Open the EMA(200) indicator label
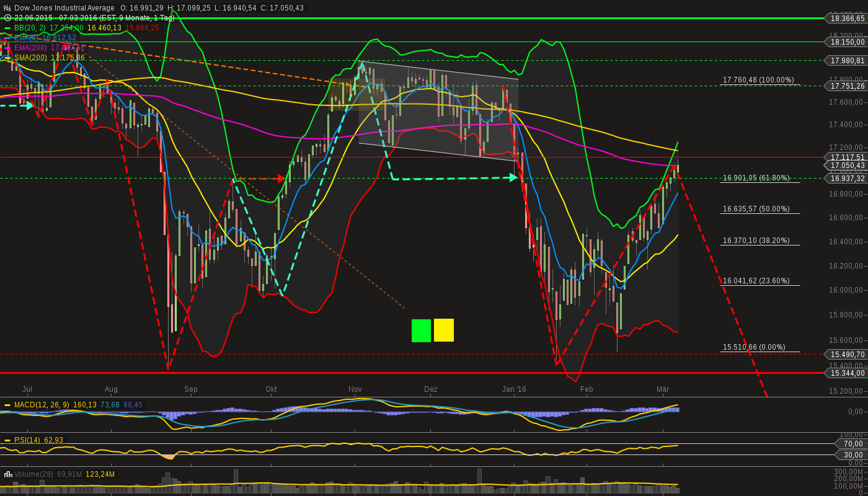 (x=31, y=48)
